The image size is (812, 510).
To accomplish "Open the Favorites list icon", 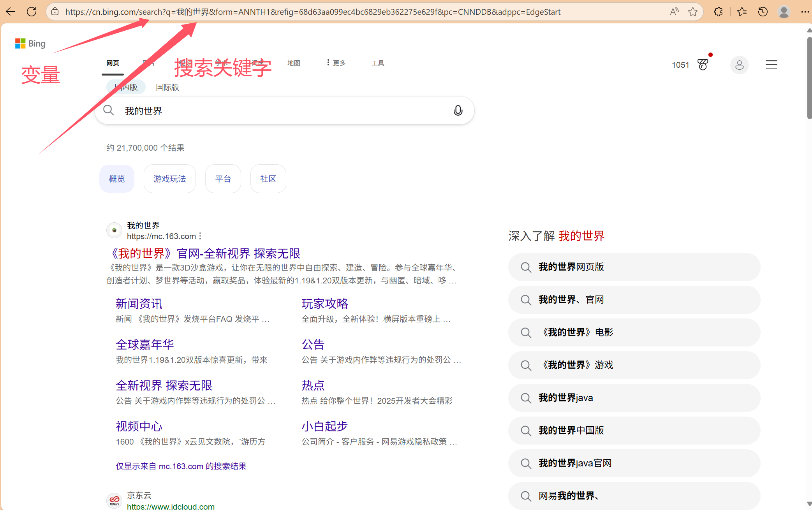I will pyautogui.click(x=742, y=12).
